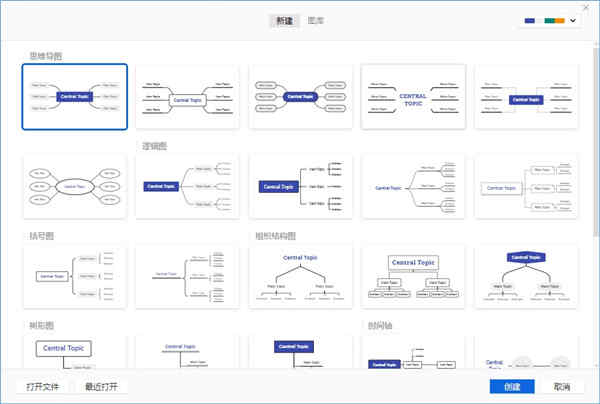Pick the rounded capsule-style mind map template
Viewport: 600px width, 404px height.
(x=300, y=97)
